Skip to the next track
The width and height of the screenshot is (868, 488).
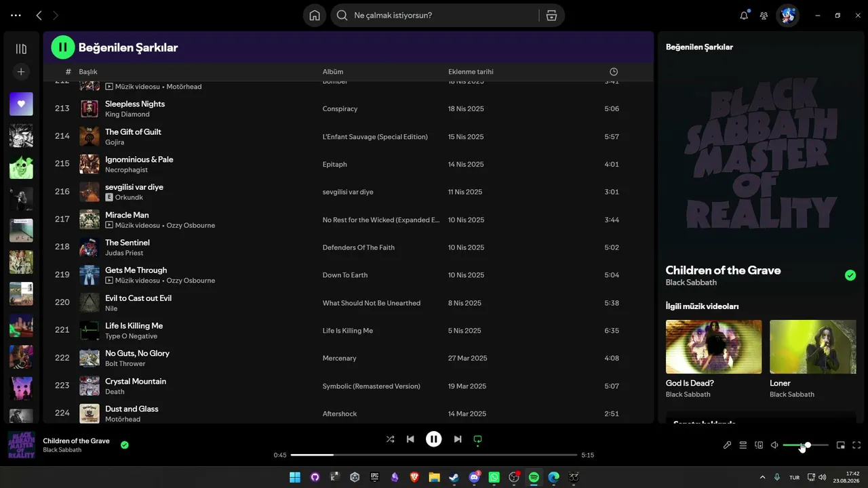(x=458, y=439)
